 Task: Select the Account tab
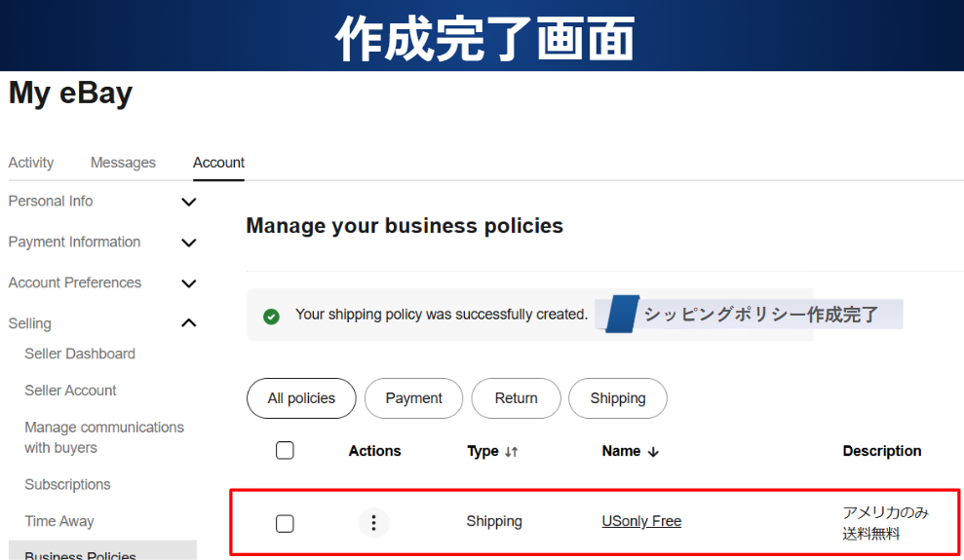point(218,163)
